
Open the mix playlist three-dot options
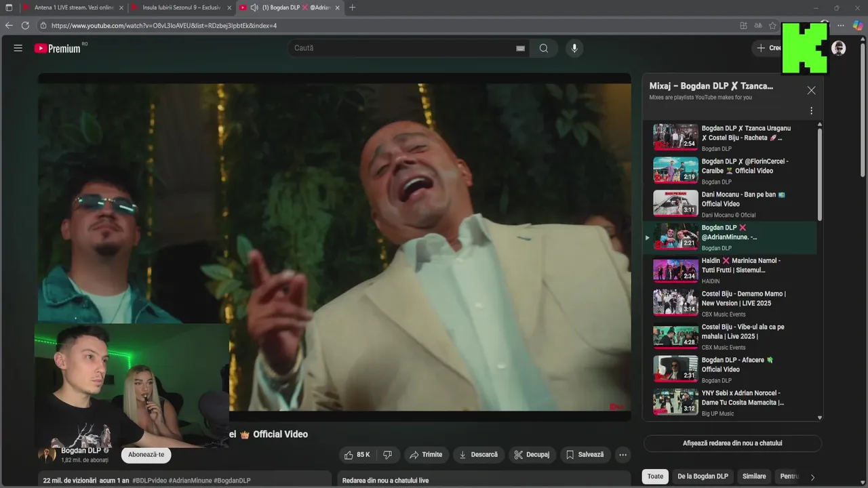click(x=811, y=110)
